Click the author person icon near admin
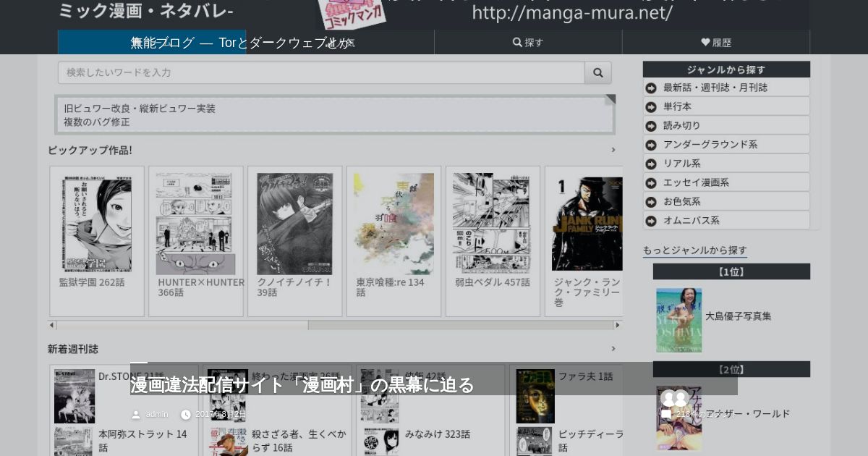 click(136, 415)
